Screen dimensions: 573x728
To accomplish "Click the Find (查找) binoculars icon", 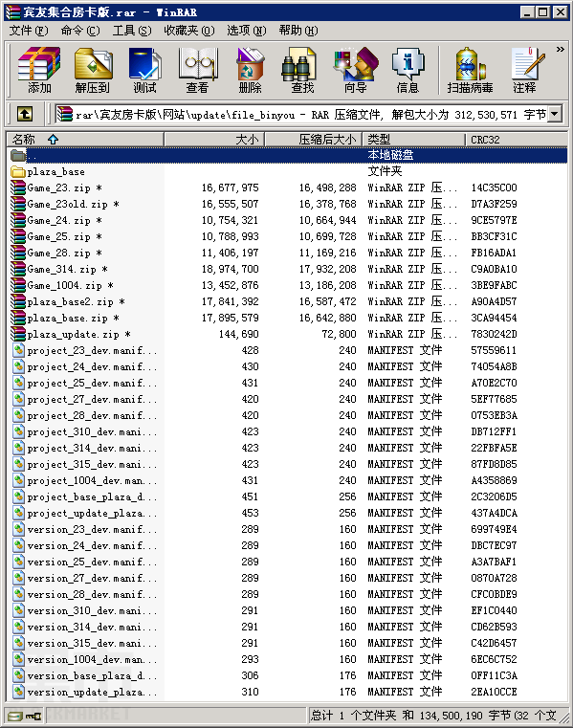I will (302, 70).
